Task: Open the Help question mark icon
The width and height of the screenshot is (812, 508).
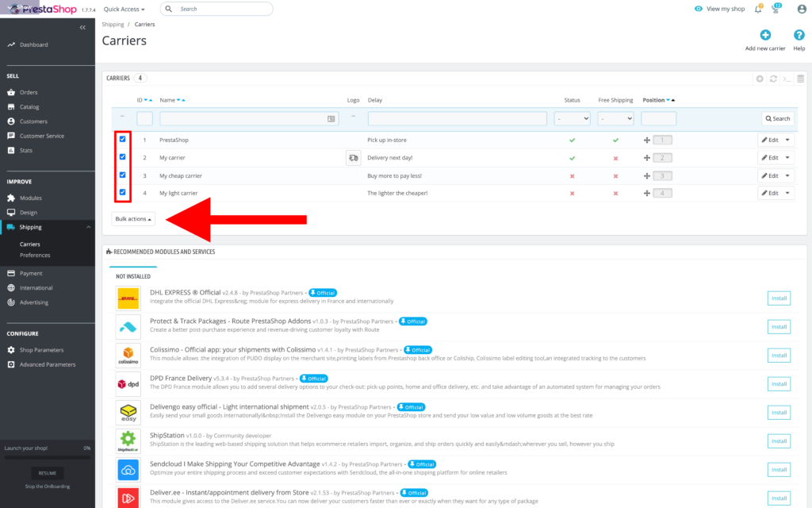Action: tap(799, 35)
